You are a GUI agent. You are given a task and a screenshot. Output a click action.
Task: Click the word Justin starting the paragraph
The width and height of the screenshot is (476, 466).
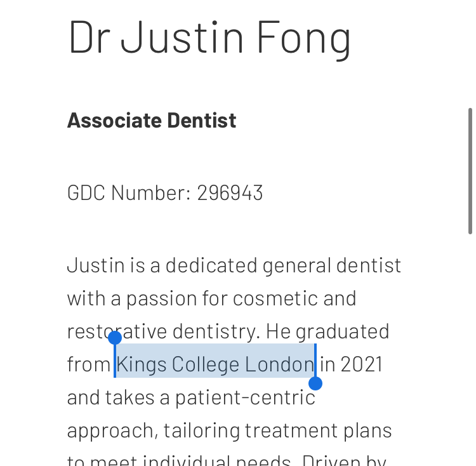click(96, 265)
